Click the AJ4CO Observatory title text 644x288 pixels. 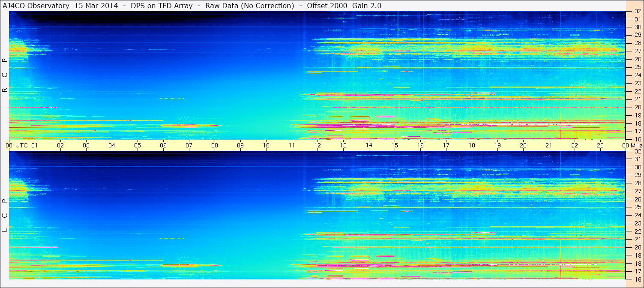[36, 6]
